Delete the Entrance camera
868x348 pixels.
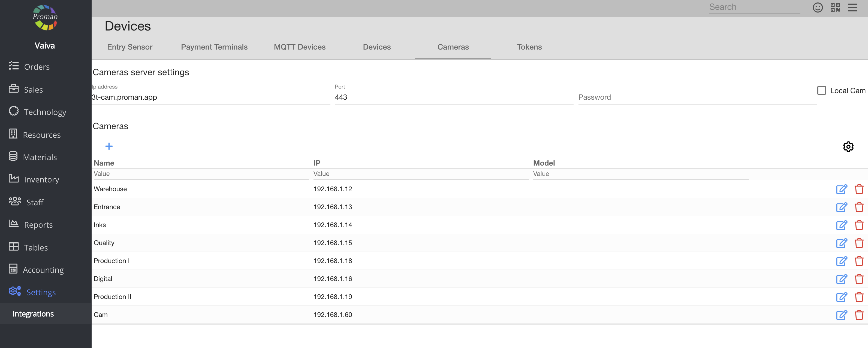pyautogui.click(x=859, y=207)
